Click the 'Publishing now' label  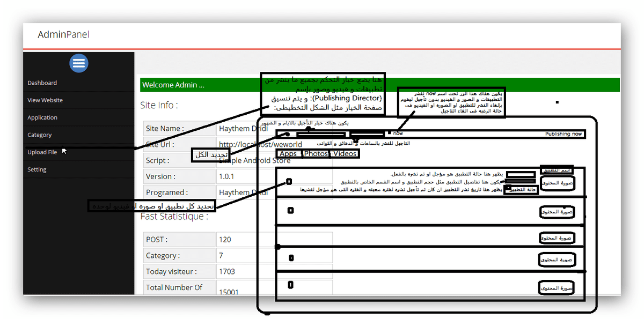[563, 134]
